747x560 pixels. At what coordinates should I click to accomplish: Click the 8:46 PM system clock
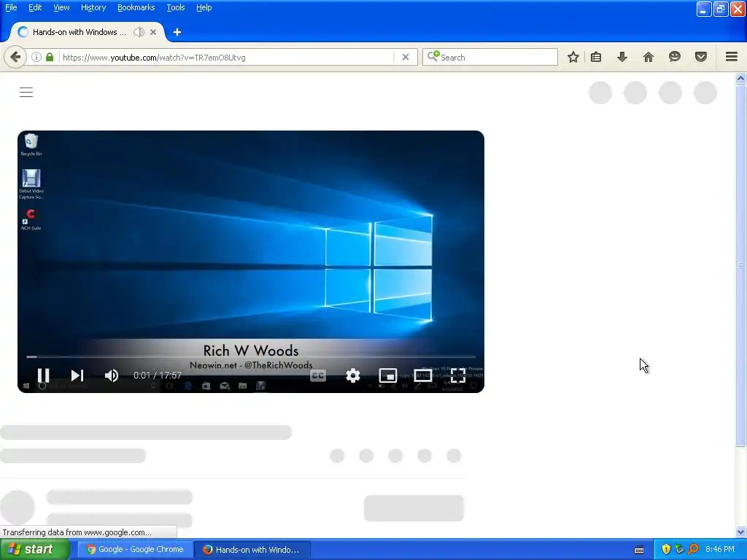(x=720, y=550)
